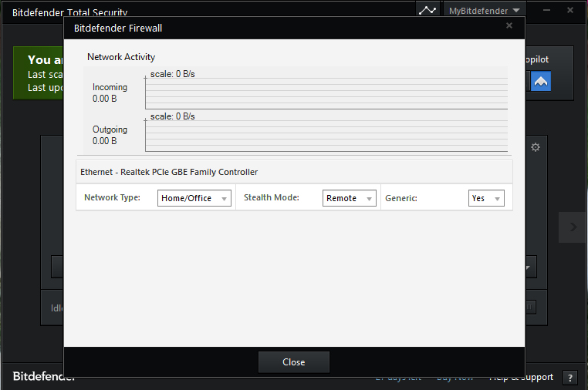
Task: Close the Bitdefender Firewall dialog with X
Action: coord(509,25)
